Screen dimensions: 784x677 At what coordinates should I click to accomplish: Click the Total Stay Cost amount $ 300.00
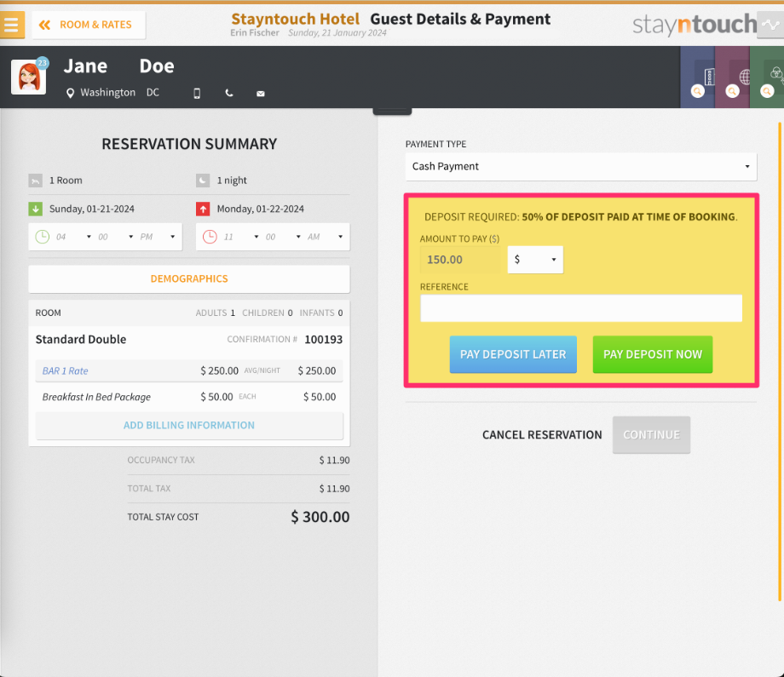[320, 517]
